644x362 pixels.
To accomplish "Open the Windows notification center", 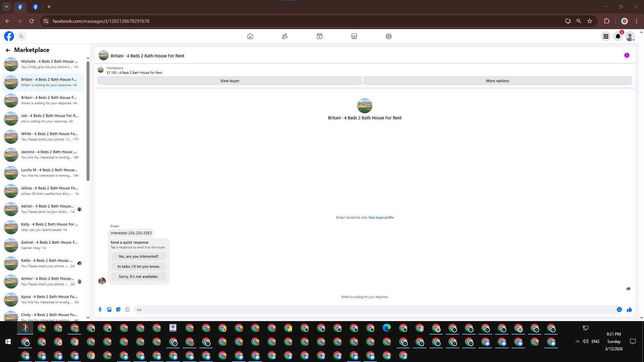I will (633, 342).
